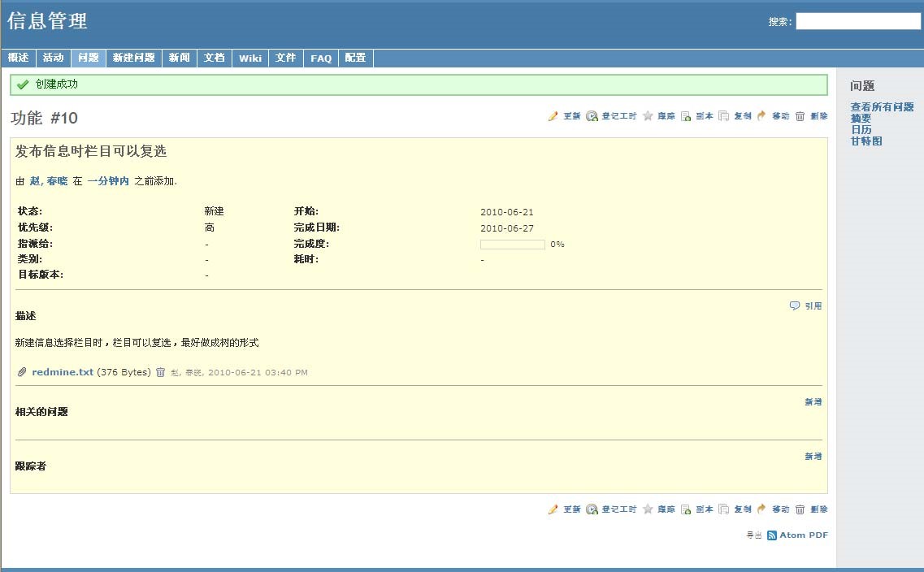This screenshot has height=572, width=924.
Task: Export the issue as PDF
Action: [x=818, y=535]
